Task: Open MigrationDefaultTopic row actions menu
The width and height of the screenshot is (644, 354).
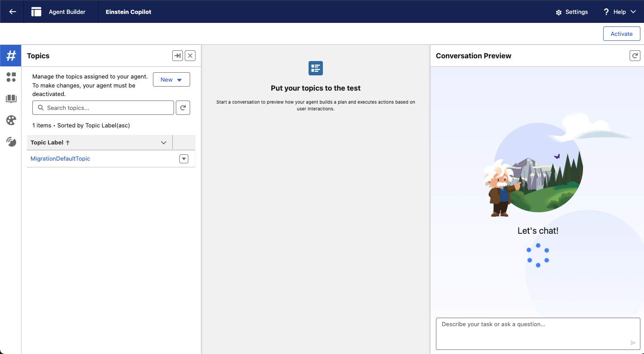Action: (184, 159)
